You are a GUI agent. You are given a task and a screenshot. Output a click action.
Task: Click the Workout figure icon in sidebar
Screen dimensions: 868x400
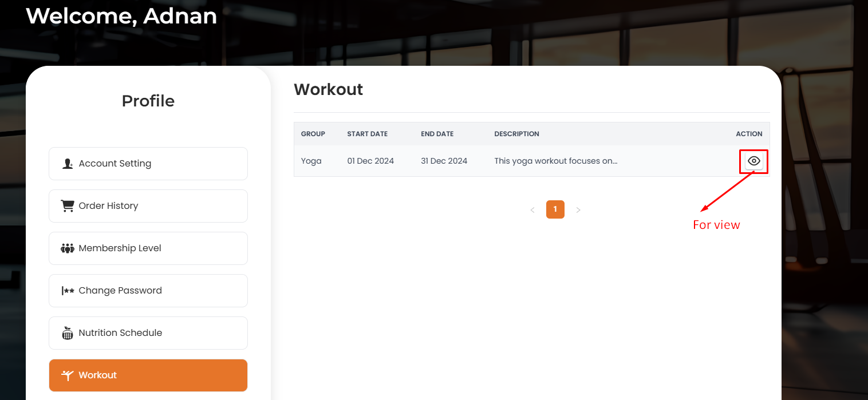pyautogui.click(x=68, y=375)
